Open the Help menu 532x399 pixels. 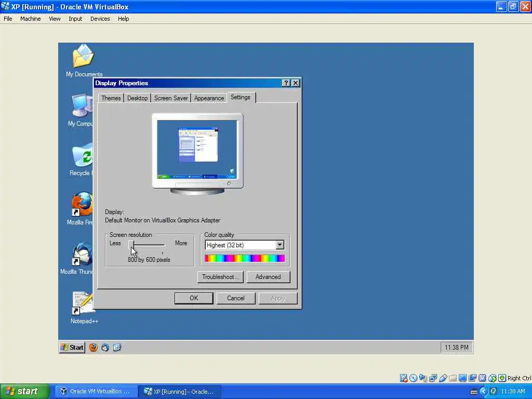pyautogui.click(x=124, y=19)
